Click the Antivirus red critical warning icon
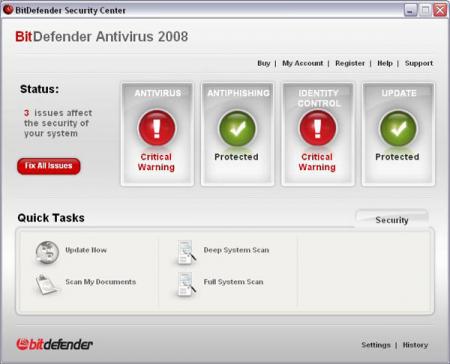Viewport: 450px width, 364px height. [x=157, y=128]
